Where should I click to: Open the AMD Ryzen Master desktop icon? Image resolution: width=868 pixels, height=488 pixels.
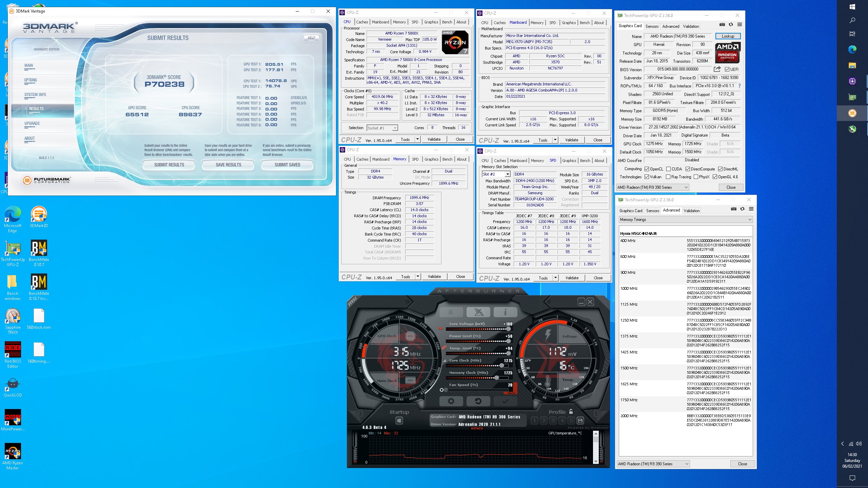(13, 456)
